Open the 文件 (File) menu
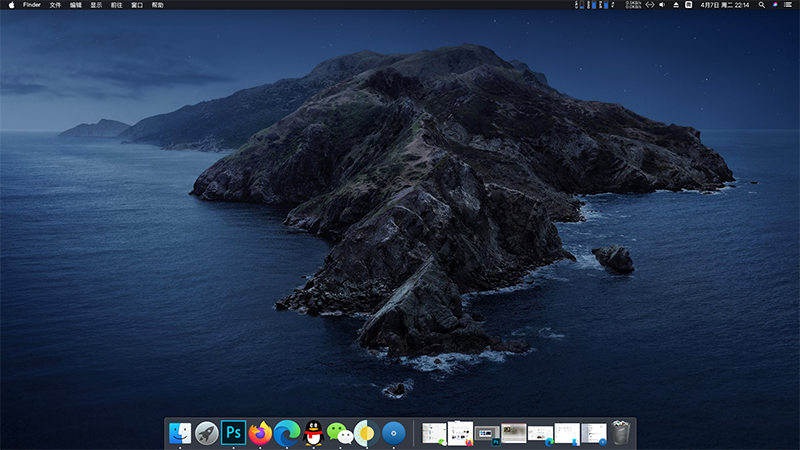The height and width of the screenshot is (450, 800). click(55, 5)
